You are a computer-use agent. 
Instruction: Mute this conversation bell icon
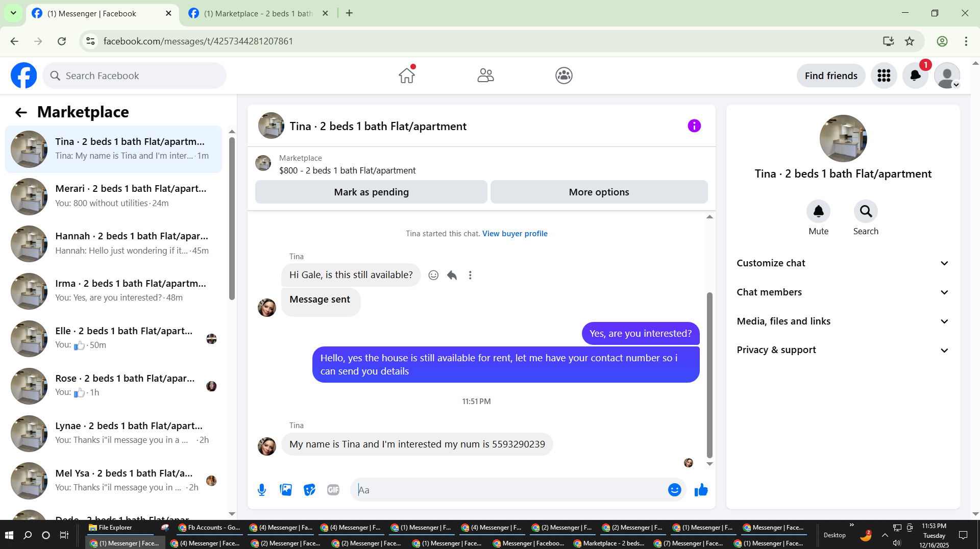(x=819, y=211)
